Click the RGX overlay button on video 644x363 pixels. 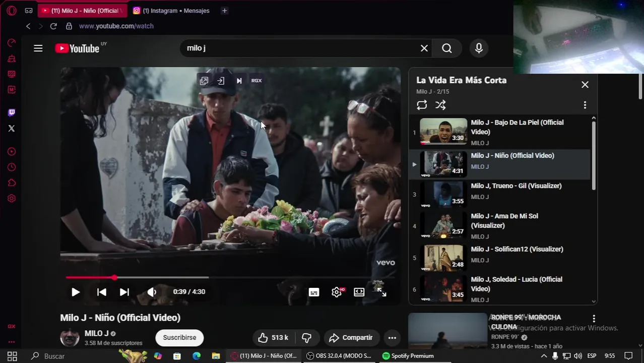[256, 81]
